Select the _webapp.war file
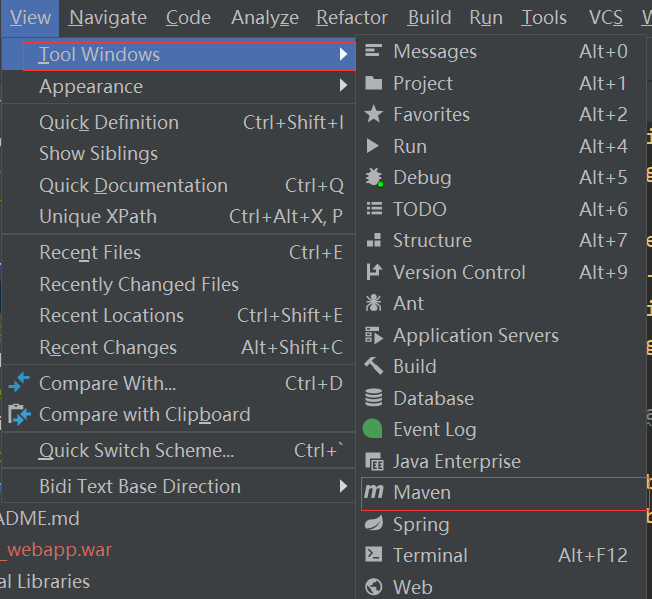The image size is (652, 599). (56, 550)
